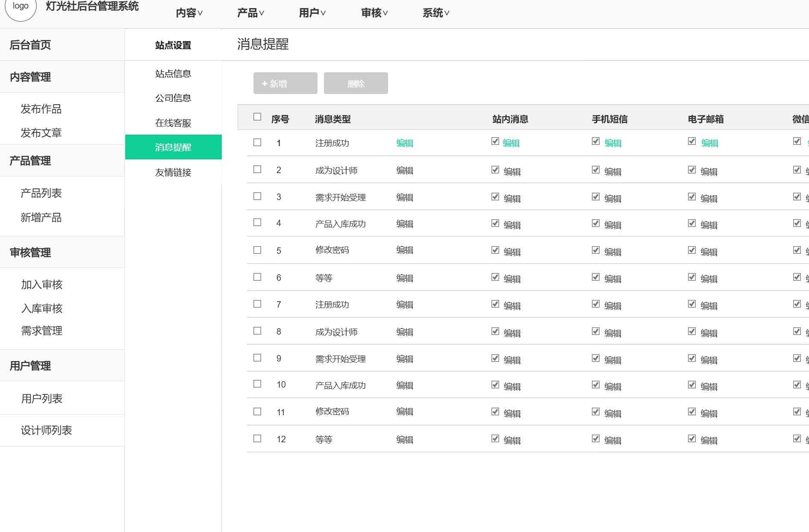Select 消息提醒 in the site settings sidebar
The height and width of the screenshot is (532, 809).
[173, 147]
